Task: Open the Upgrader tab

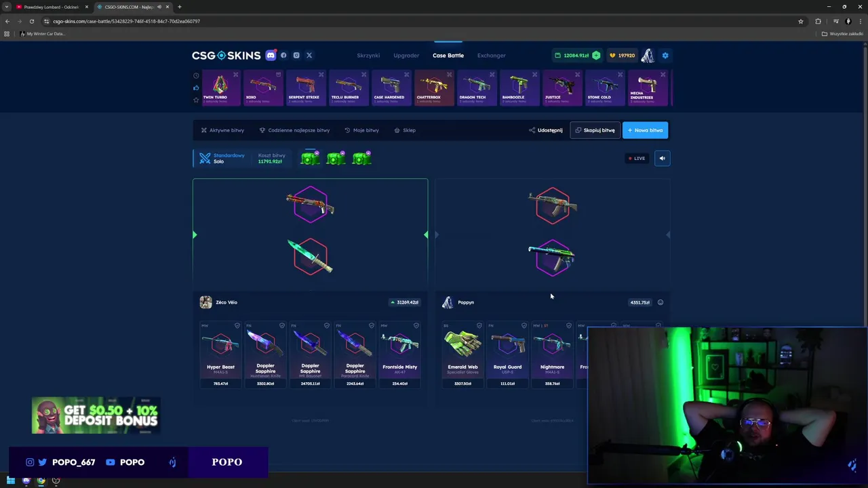Action: point(406,56)
